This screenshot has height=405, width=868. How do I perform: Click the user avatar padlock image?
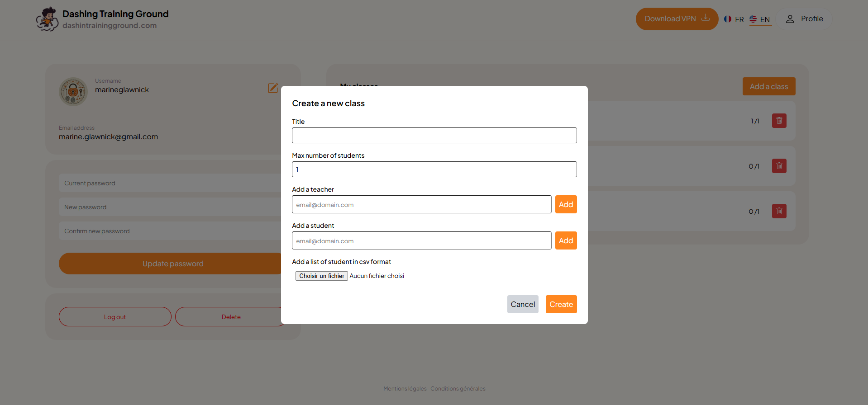point(73,92)
